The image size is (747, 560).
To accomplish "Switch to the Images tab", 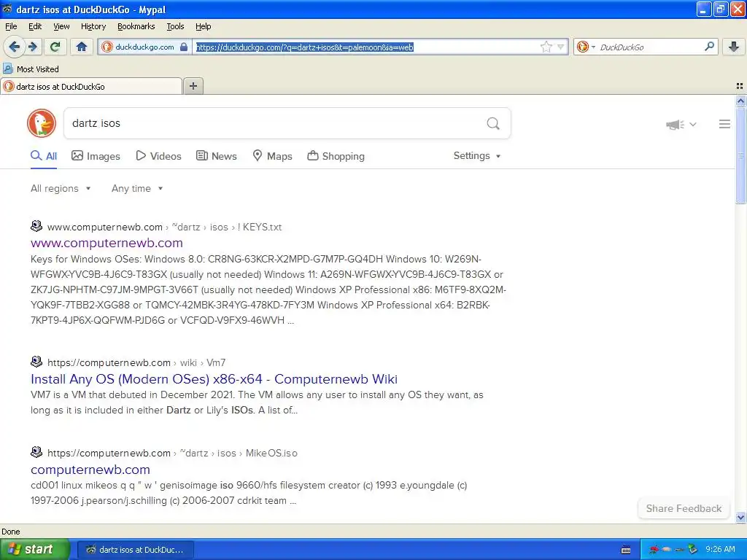I will point(96,156).
